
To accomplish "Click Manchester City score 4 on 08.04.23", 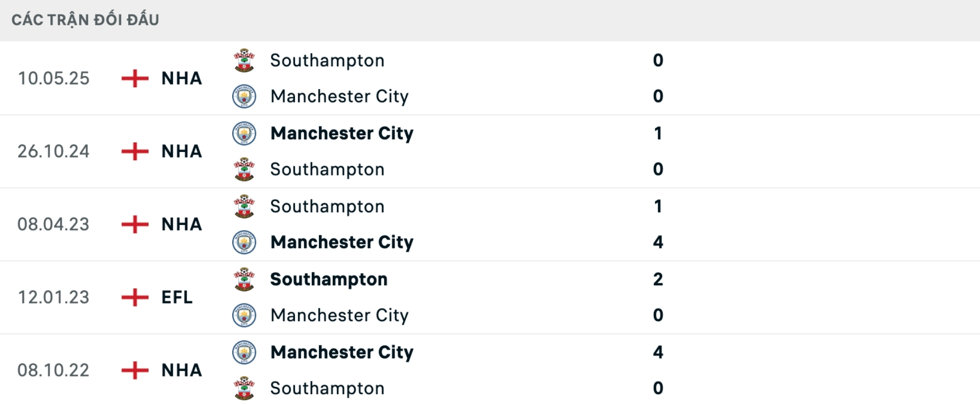I will 658,242.
